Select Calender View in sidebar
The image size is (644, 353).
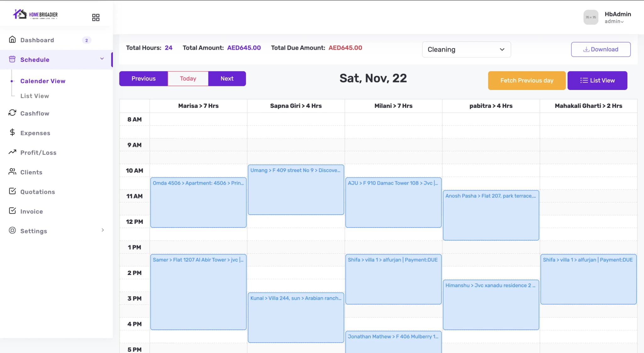tap(43, 81)
